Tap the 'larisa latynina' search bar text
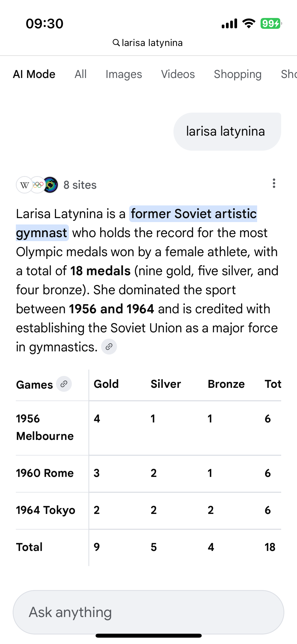 pyautogui.click(x=152, y=43)
